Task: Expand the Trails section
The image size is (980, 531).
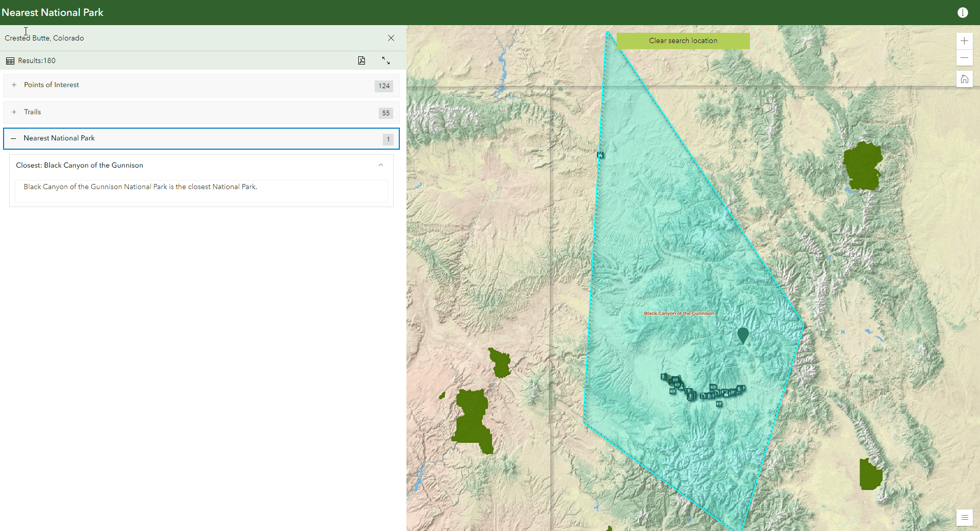Action: point(13,112)
